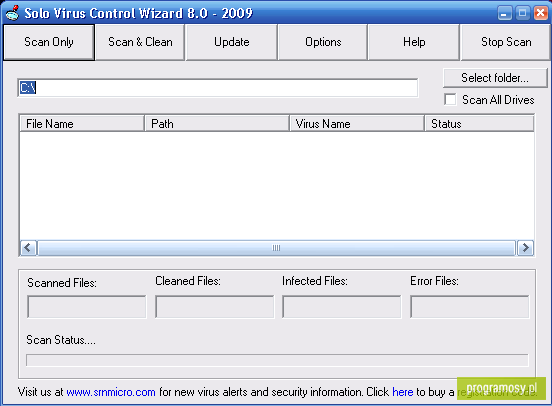Open the Update function

(232, 42)
